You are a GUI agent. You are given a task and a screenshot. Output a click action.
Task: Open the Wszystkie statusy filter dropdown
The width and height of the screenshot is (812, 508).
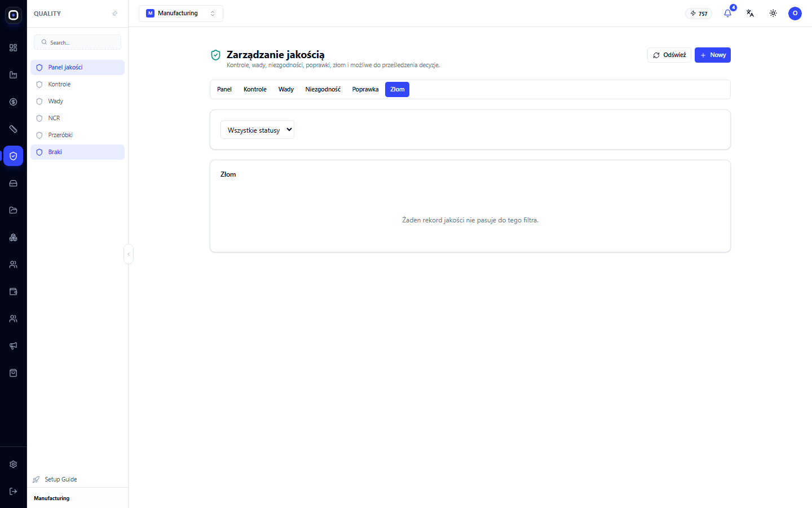(257, 130)
